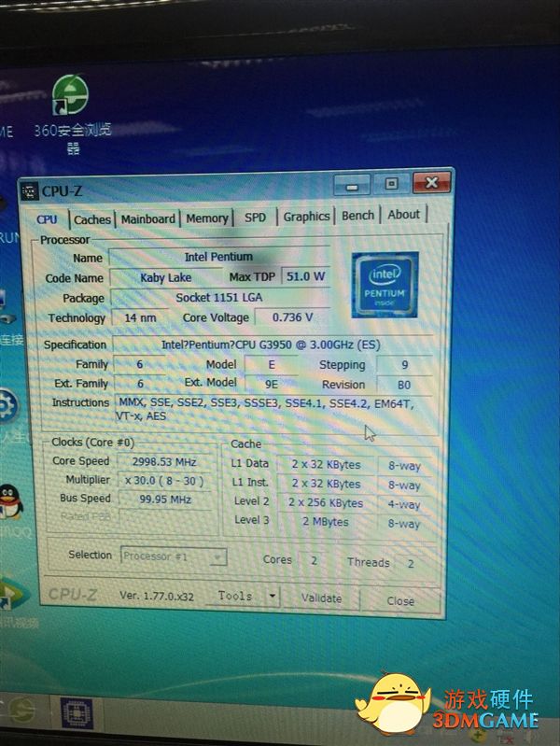Switch to the CPU tab
The image size is (560, 746).
tap(47, 219)
